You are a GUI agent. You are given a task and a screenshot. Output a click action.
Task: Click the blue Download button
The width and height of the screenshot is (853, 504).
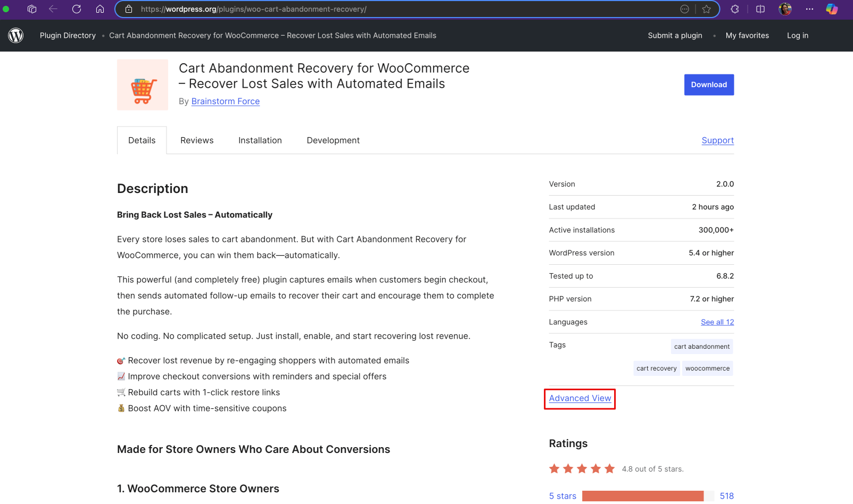[x=709, y=85]
